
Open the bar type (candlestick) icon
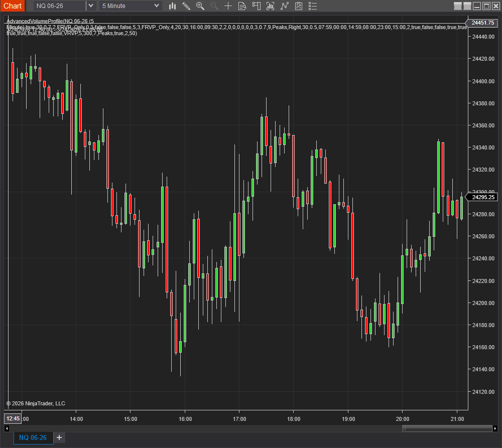pos(172,6)
